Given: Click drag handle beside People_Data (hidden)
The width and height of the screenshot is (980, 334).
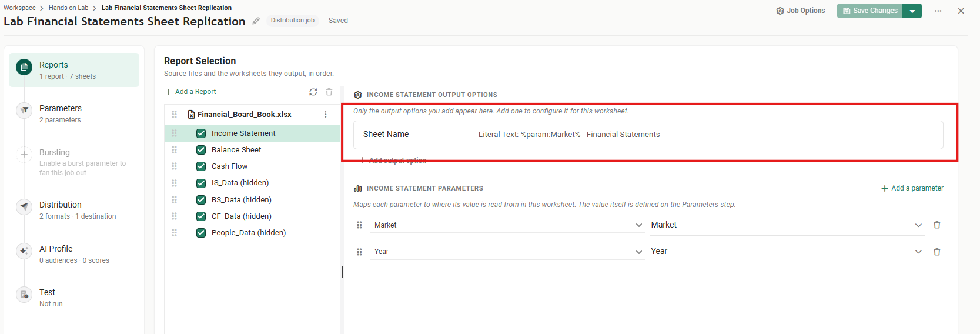Looking at the screenshot, I should (x=174, y=233).
